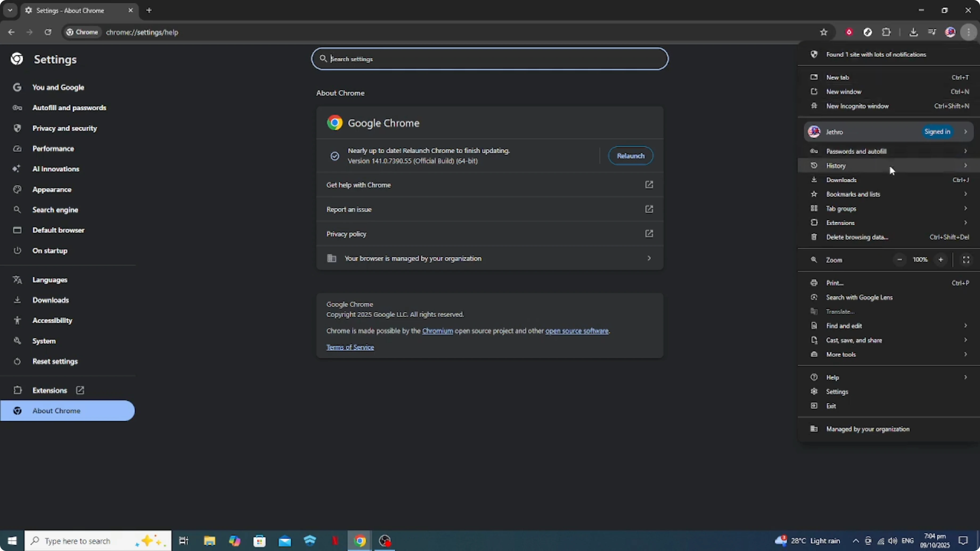Screen dimensions: 980x551
Task: Decrease zoom with the minus control
Action: [x=900, y=260]
